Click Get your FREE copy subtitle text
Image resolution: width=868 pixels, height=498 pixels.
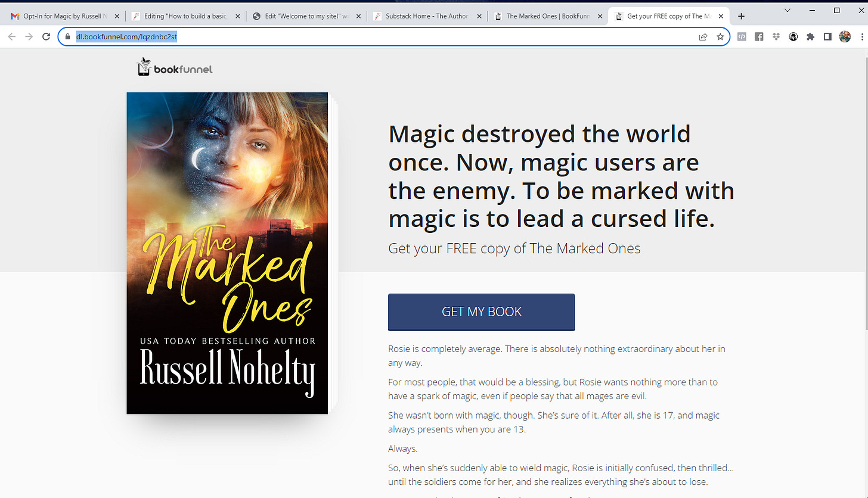pos(514,248)
